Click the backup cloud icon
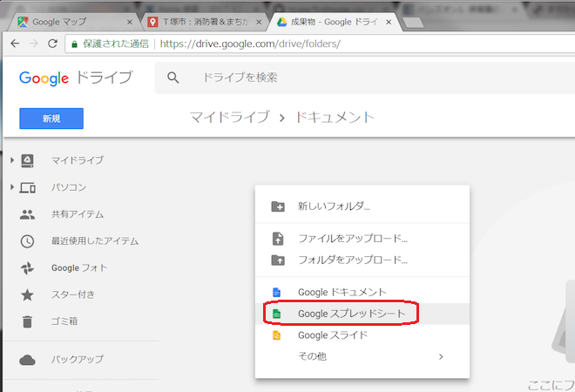The height and width of the screenshot is (392, 575). click(27, 360)
